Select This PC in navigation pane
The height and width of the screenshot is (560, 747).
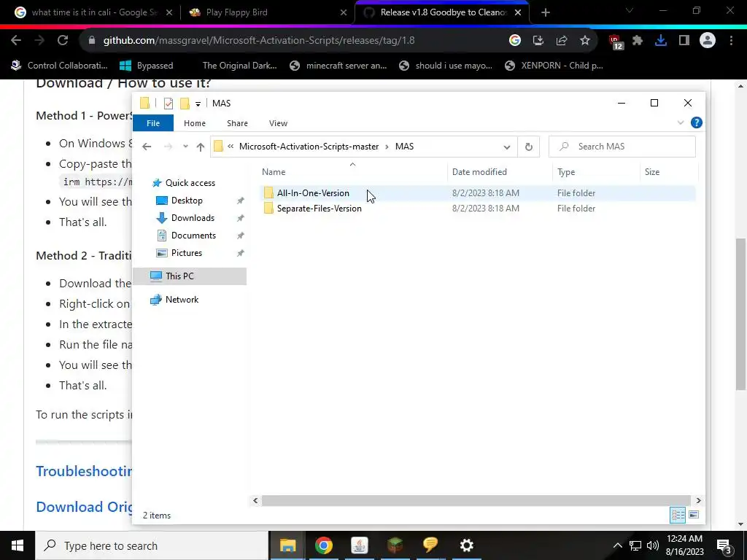[190, 276]
